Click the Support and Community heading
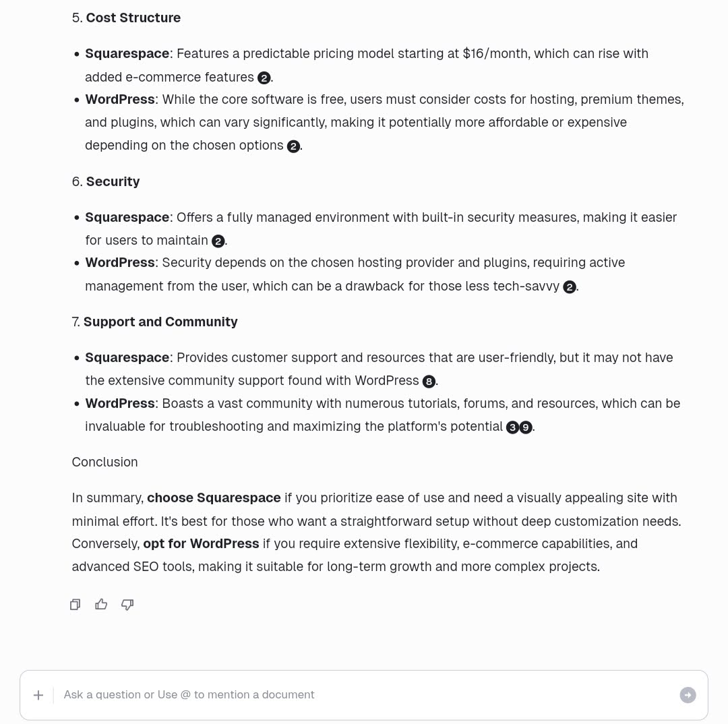Viewport: 728px width, 724px height. [x=160, y=322]
